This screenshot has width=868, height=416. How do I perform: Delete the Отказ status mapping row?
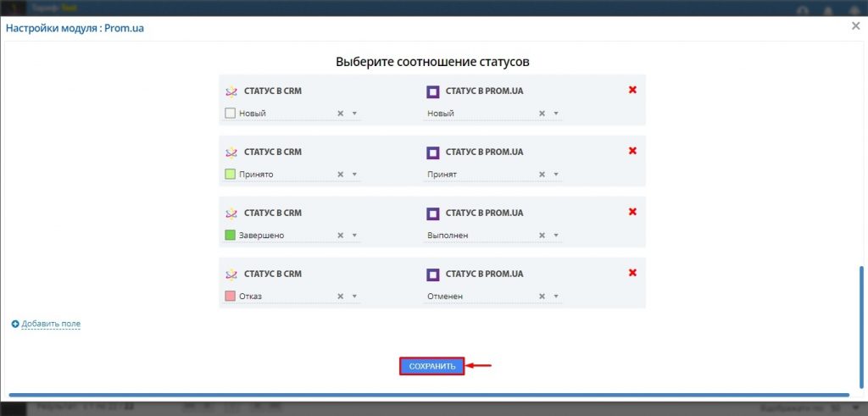tap(632, 272)
